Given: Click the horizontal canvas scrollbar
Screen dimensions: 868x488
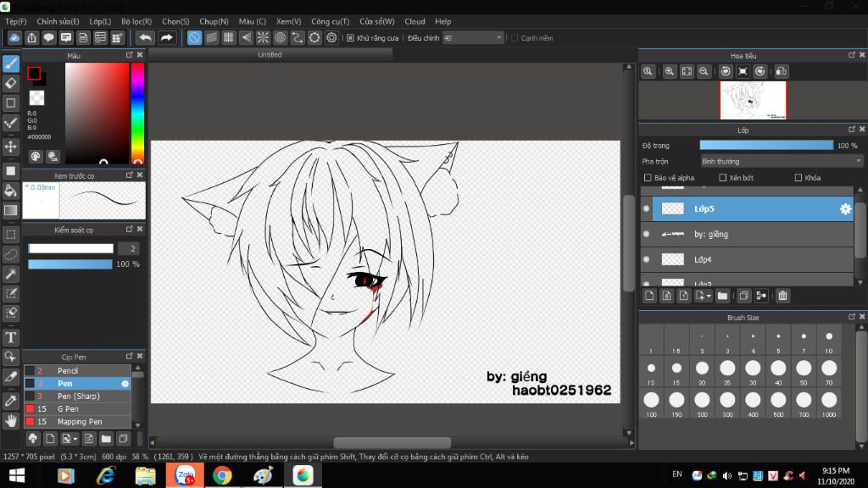Looking at the screenshot, I should pyautogui.click(x=392, y=442).
